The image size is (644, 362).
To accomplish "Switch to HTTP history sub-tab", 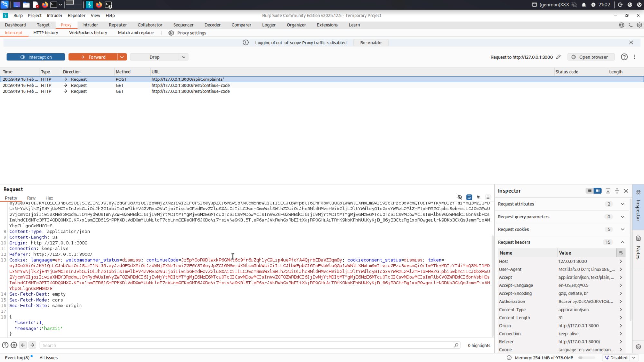I will (46, 32).
